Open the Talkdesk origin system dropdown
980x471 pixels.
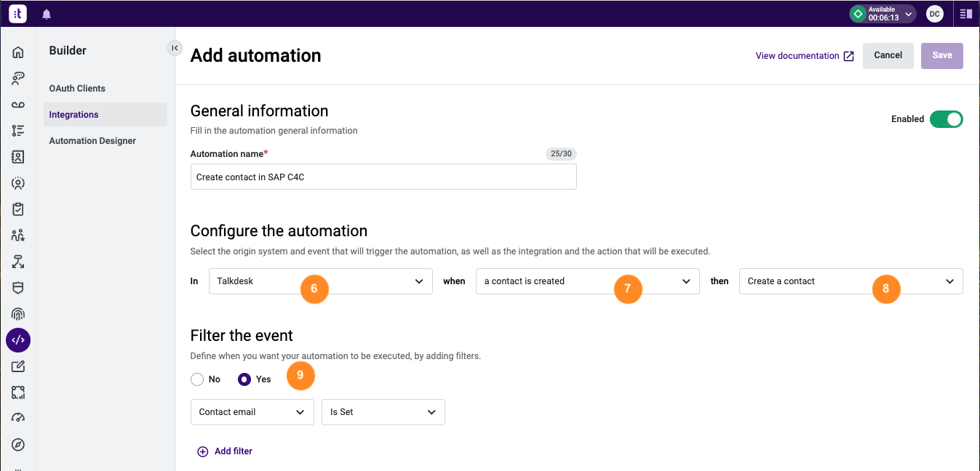(x=321, y=281)
